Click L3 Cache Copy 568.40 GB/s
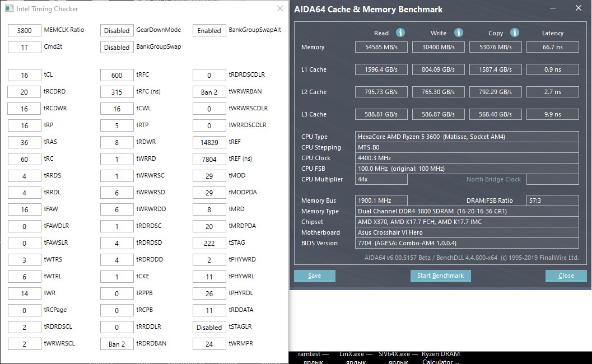Image resolution: width=592 pixels, height=364 pixels. 495,114
